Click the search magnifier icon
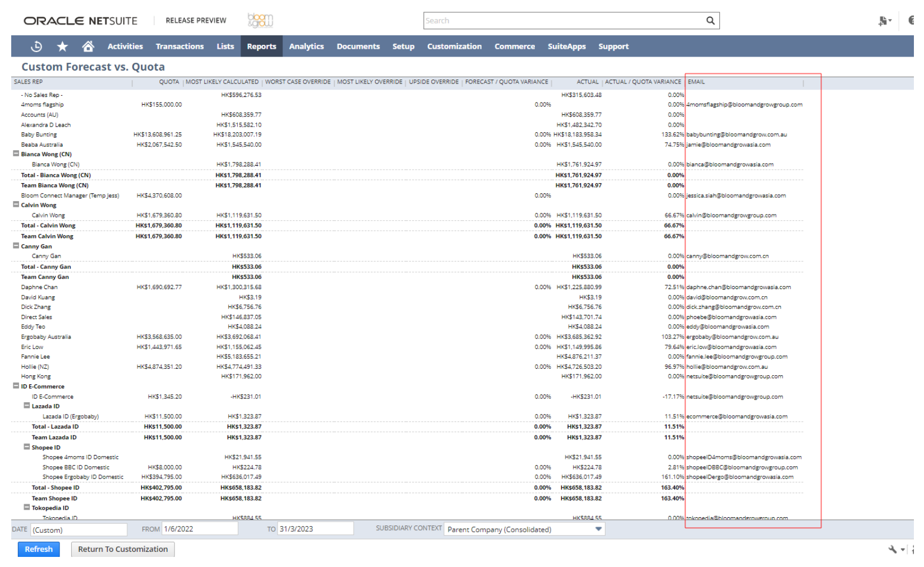 pyautogui.click(x=710, y=21)
